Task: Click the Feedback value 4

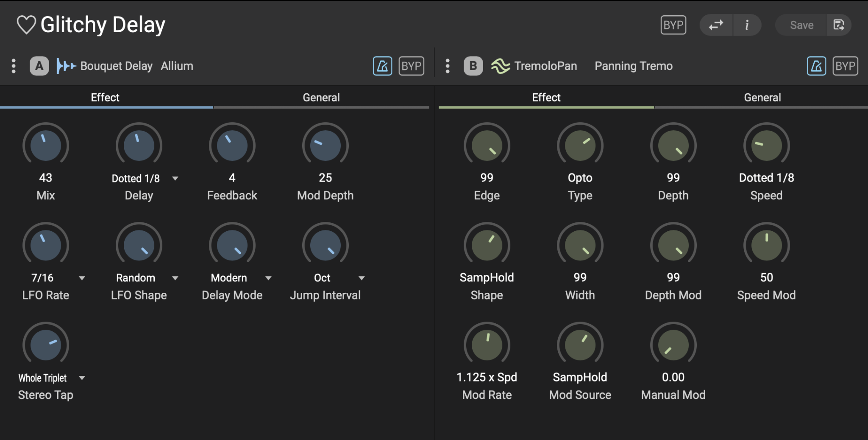Action: (232, 178)
